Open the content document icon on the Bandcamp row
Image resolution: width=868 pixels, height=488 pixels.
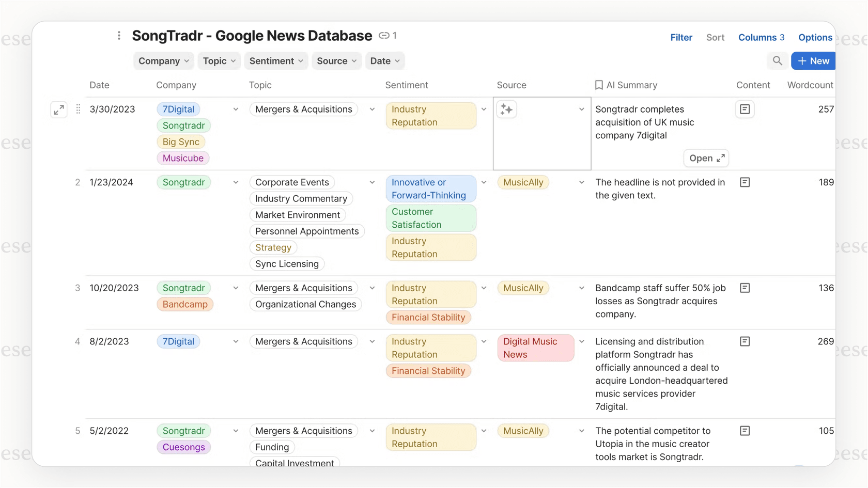745,288
